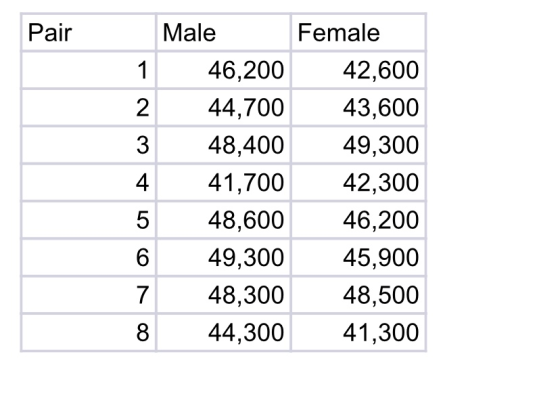Viewport: 560px width, 417px height.
Task: Click the Female value 49,300 in pair 3
Action: coord(359,145)
